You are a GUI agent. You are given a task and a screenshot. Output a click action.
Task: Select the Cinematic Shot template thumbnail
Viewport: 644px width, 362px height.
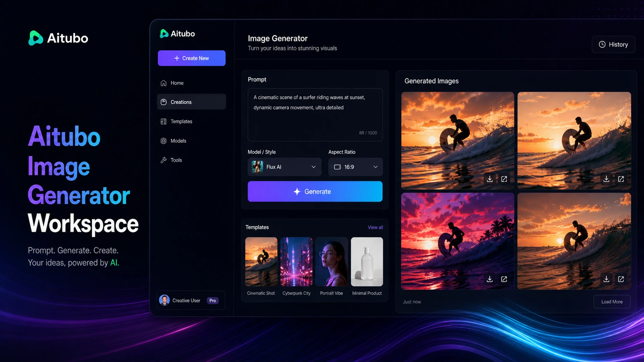tap(261, 262)
